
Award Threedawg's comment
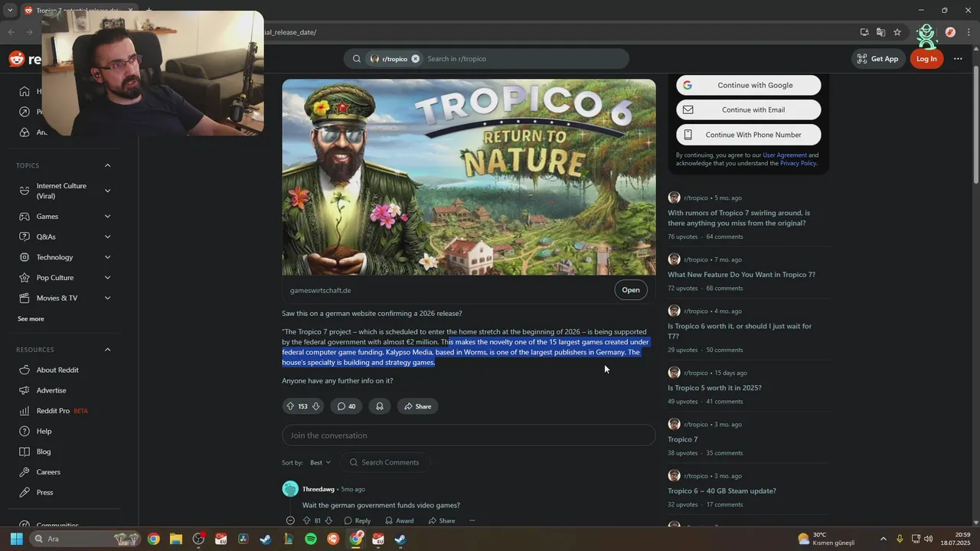(x=399, y=521)
